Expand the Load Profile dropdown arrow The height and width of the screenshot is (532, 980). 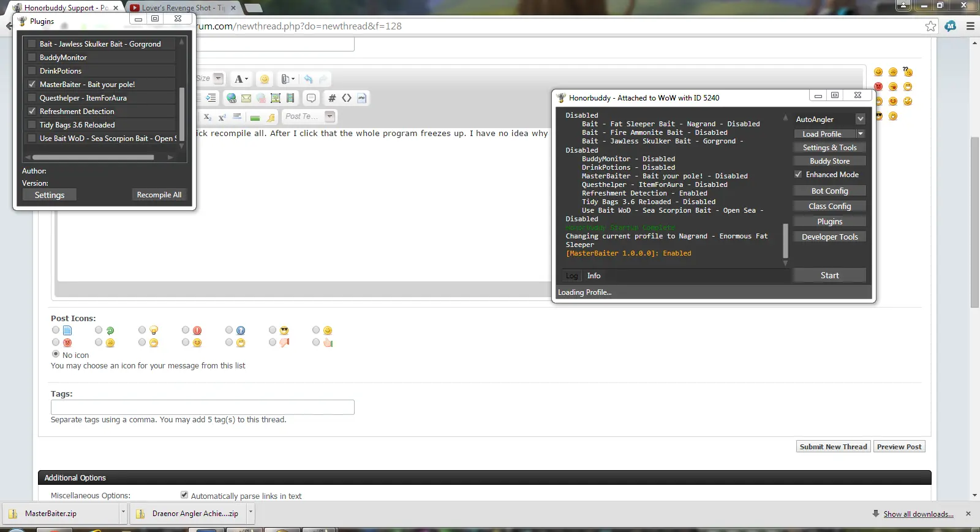tap(861, 134)
